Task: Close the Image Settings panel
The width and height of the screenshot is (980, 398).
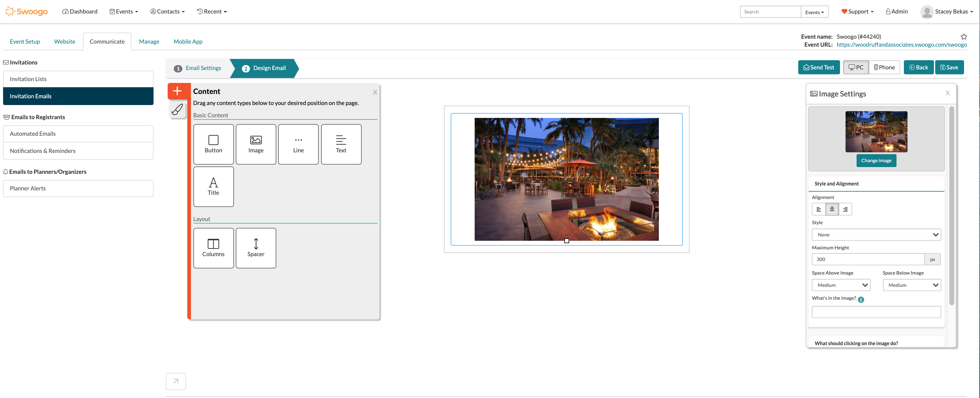Action: [x=948, y=93]
